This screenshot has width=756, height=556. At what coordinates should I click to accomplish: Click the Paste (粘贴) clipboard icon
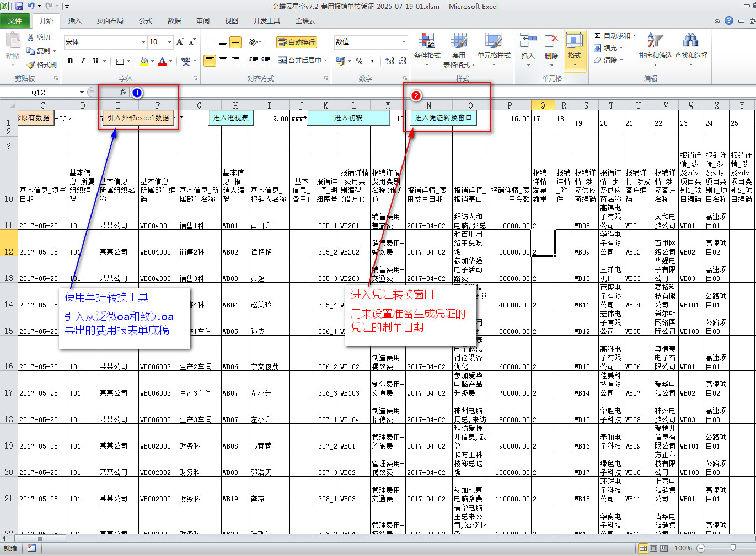pos(13,41)
